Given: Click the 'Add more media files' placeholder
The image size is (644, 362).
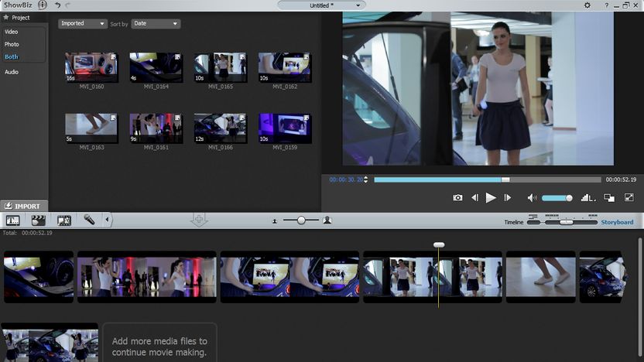Looking at the screenshot, I should click(159, 343).
